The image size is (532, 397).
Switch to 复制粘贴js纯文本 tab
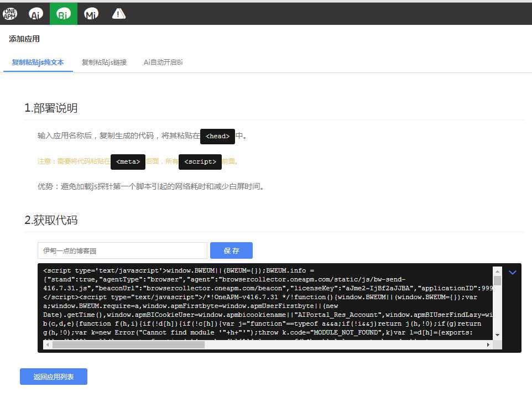pos(38,62)
